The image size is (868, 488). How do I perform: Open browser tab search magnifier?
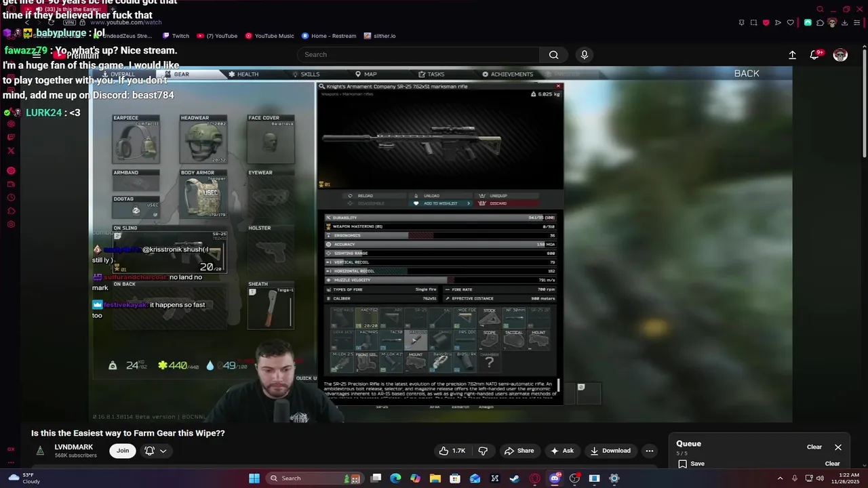(820, 9)
